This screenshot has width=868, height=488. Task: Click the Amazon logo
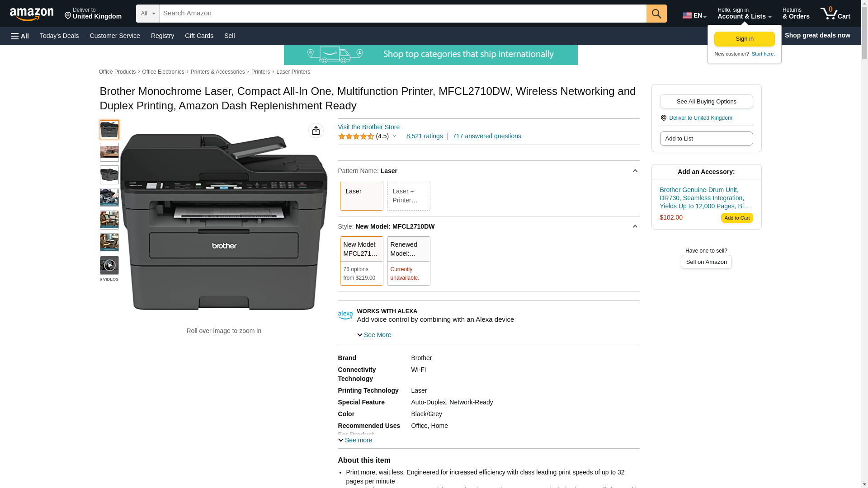point(32,14)
